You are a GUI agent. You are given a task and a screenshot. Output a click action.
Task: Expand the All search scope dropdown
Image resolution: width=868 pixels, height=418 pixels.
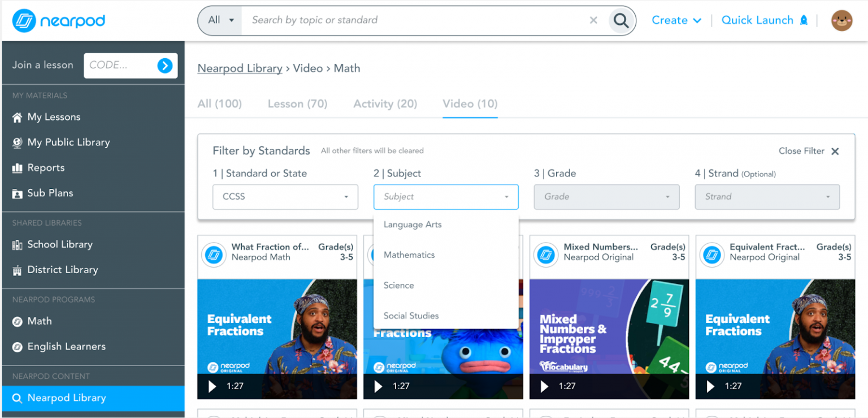click(219, 20)
